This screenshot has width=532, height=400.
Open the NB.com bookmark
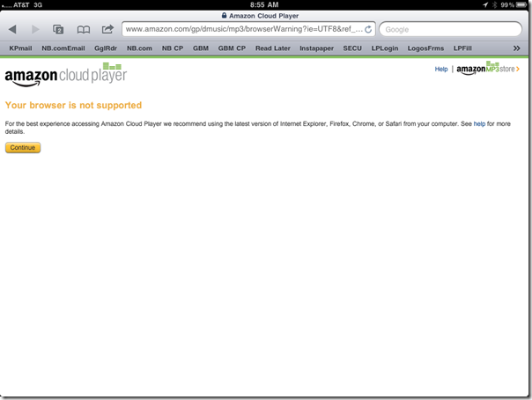[x=139, y=48]
